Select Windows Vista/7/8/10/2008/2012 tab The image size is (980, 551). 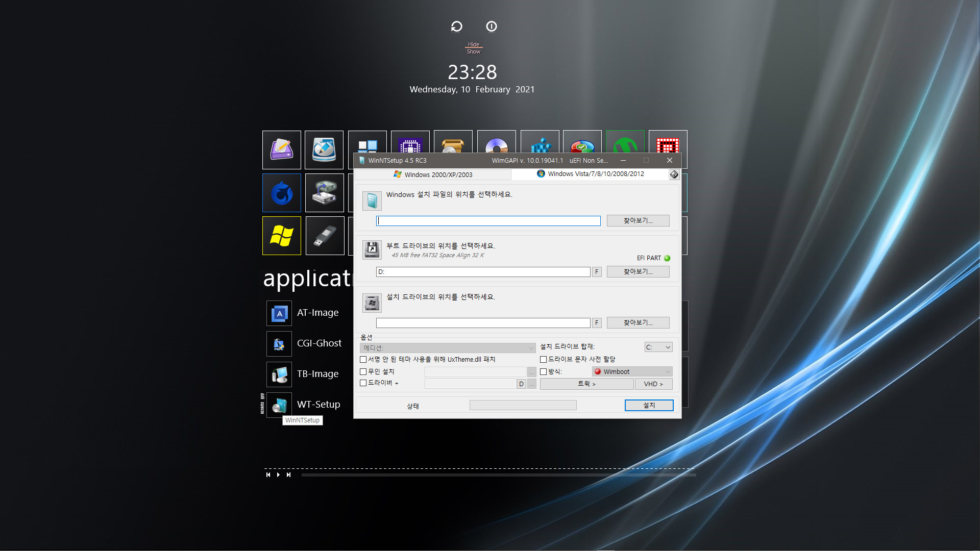pos(591,174)
